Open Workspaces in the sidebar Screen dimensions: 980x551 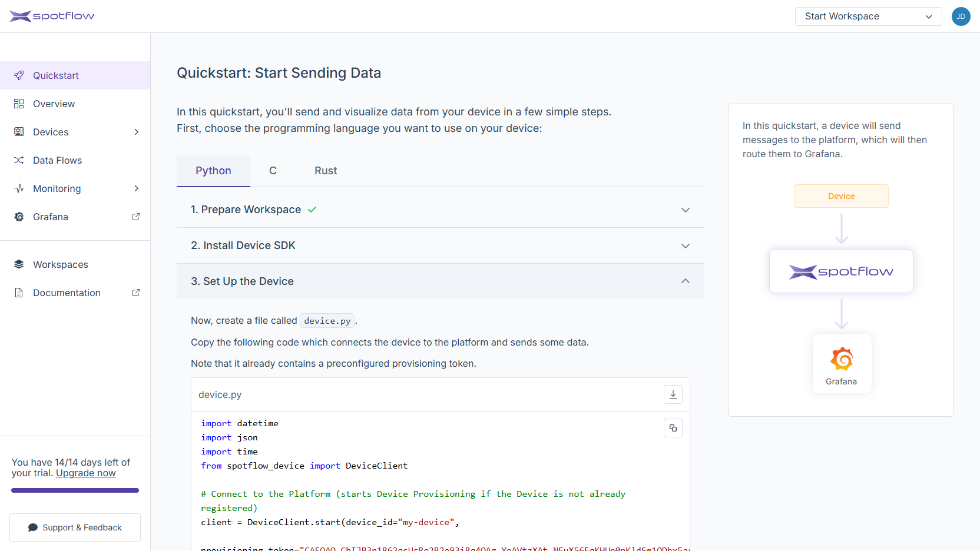[x=75, y=264]
